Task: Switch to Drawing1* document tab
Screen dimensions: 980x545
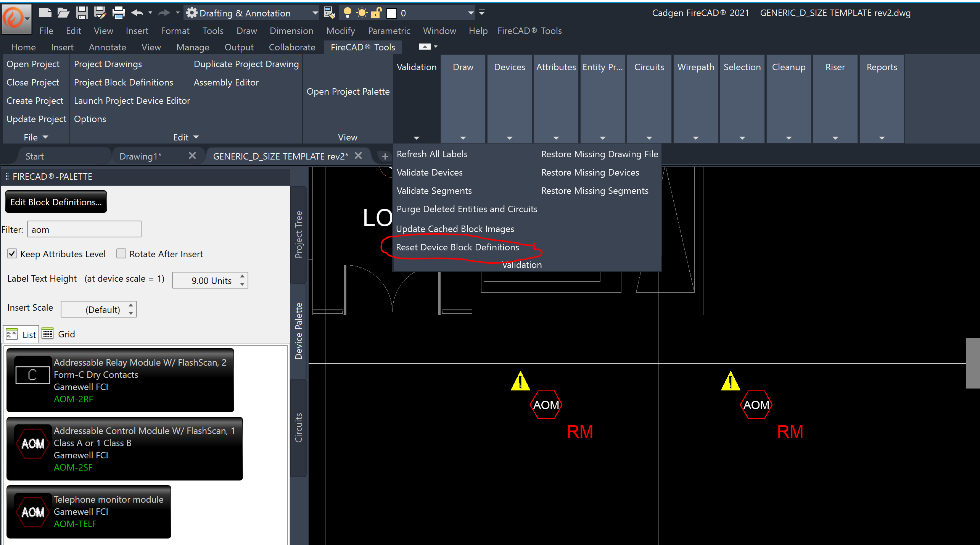Action: (x=140, y=156)
